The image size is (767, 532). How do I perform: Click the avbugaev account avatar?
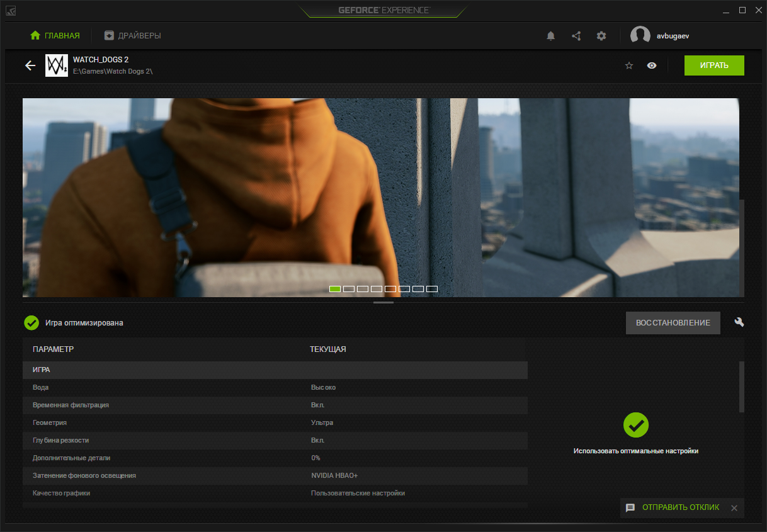tap(640, 36)
